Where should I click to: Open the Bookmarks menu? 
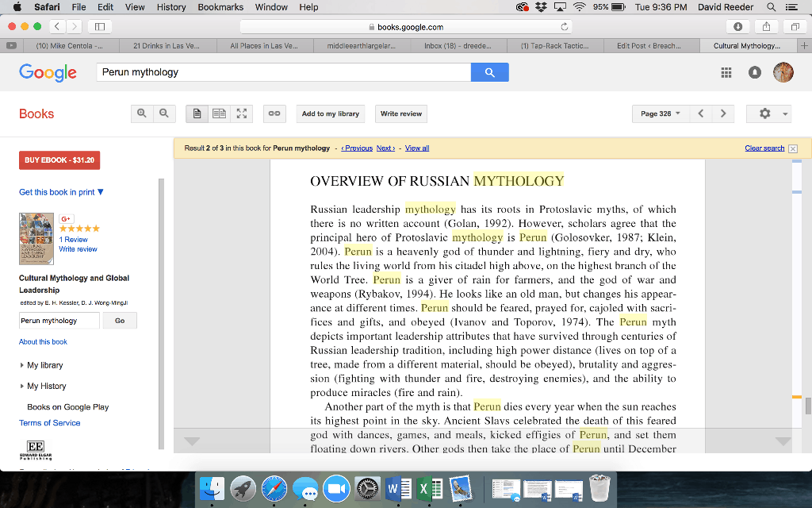pyautogui.click(x=220, y=6)
